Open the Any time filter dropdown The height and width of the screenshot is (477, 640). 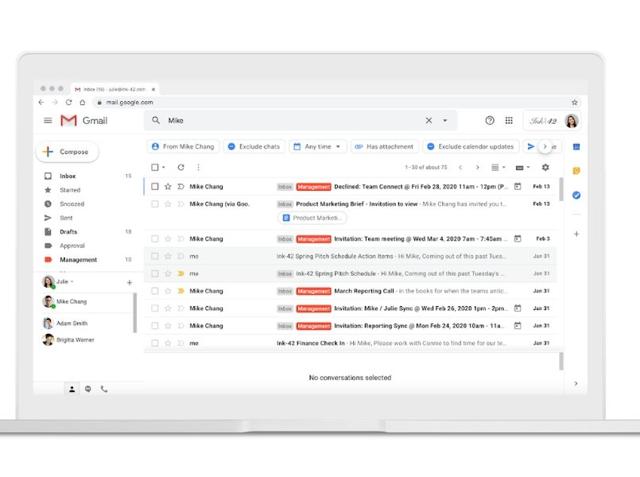pyautogui.click(x=318, y=146)
